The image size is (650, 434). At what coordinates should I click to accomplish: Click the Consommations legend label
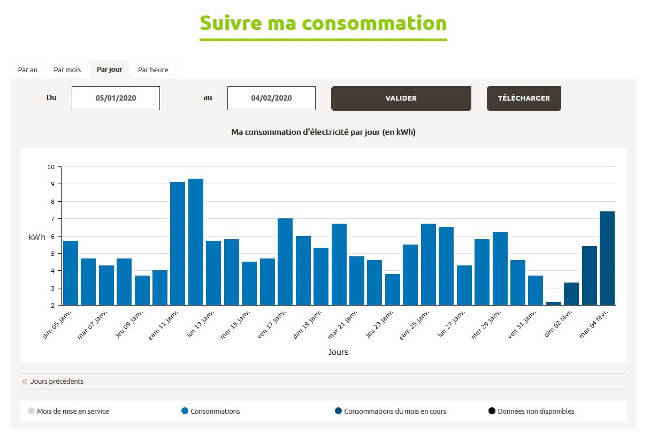point(215,411)
